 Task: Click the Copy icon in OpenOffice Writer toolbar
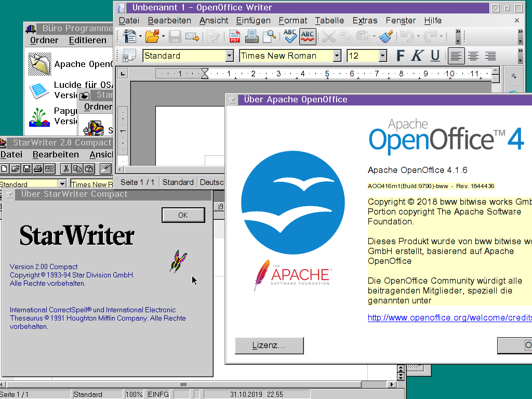tap(345, 36)
